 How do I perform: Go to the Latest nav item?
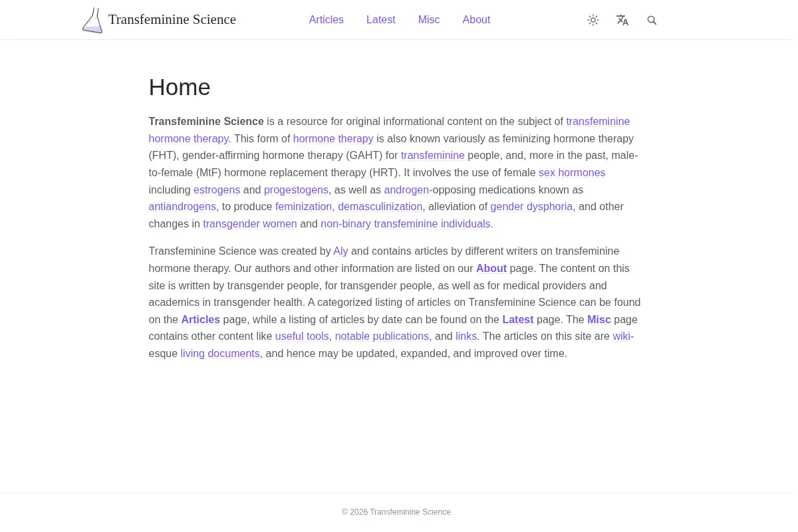[x=381, y=20]
